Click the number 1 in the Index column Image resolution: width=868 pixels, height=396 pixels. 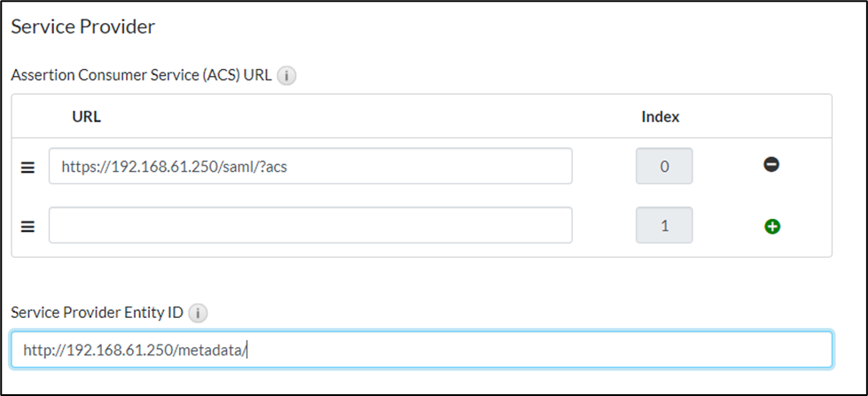[664, 225]
